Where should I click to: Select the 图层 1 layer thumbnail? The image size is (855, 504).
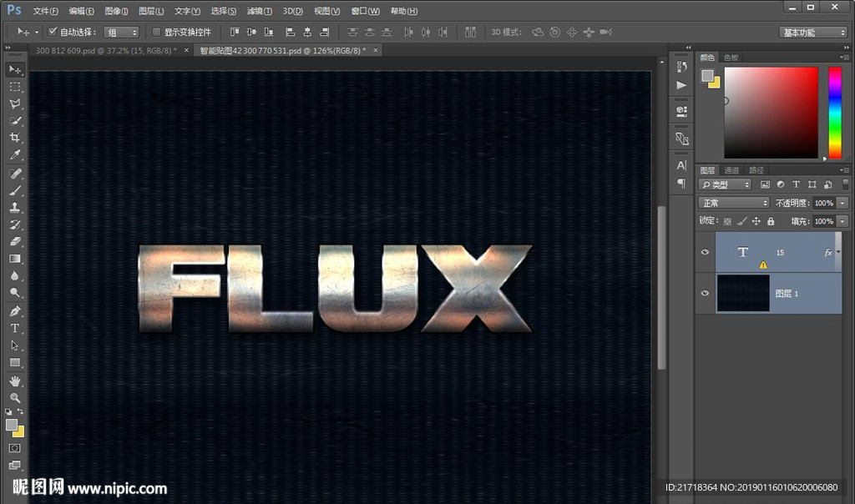tap(742, 294)
